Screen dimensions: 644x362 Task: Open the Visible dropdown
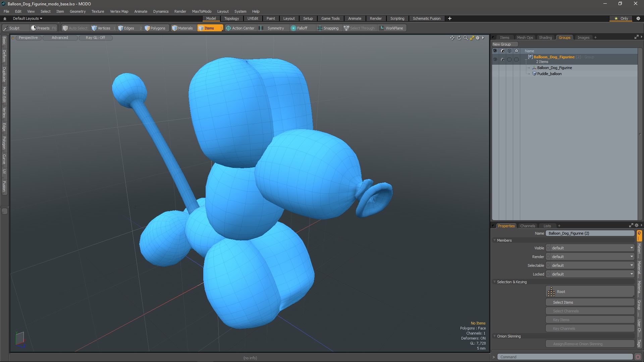[590, 248]
